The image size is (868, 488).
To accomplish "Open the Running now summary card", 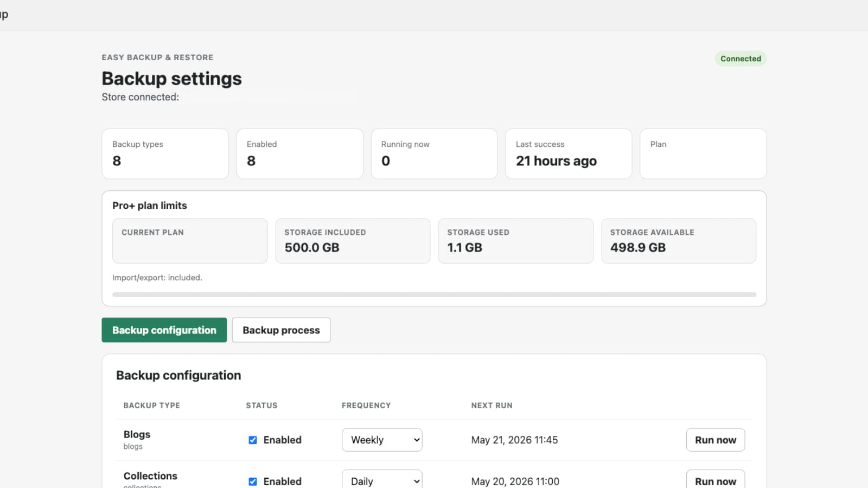I will [434, 153].
